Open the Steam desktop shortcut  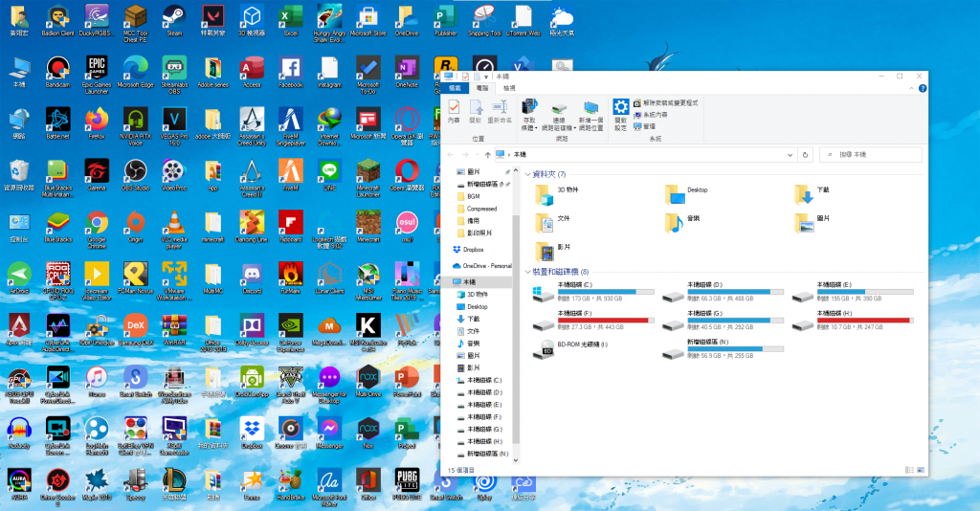174,21
